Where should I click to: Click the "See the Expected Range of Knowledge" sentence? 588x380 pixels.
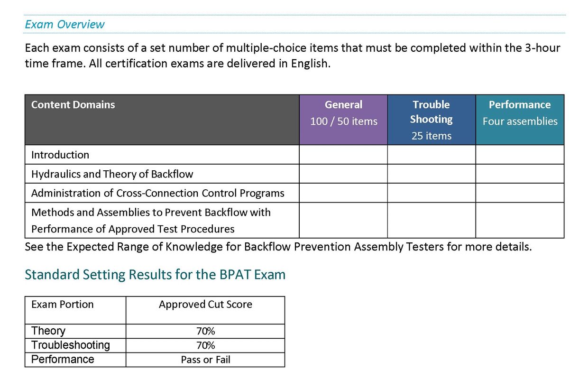click(x=278, y=247)
